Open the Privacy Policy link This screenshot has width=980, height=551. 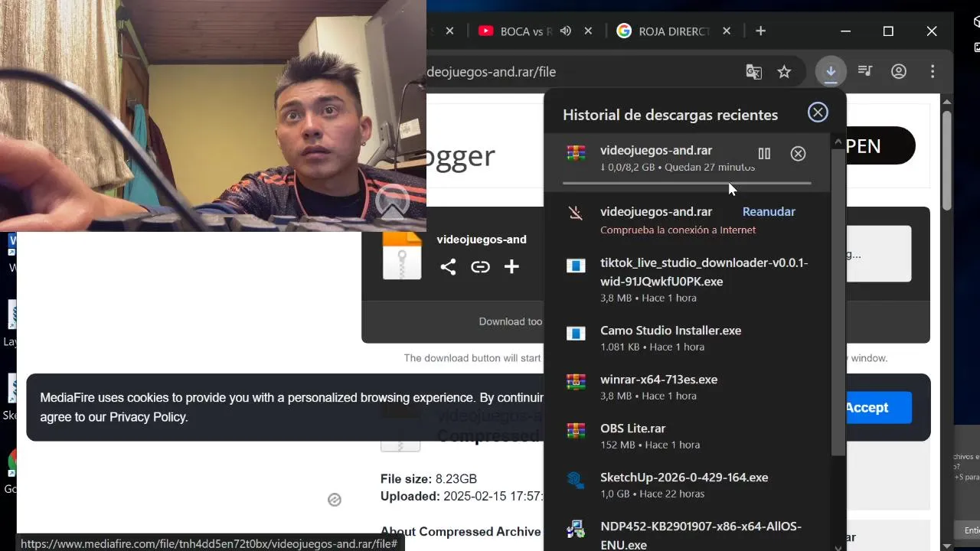pyautogui.click(x=148, y=417)
